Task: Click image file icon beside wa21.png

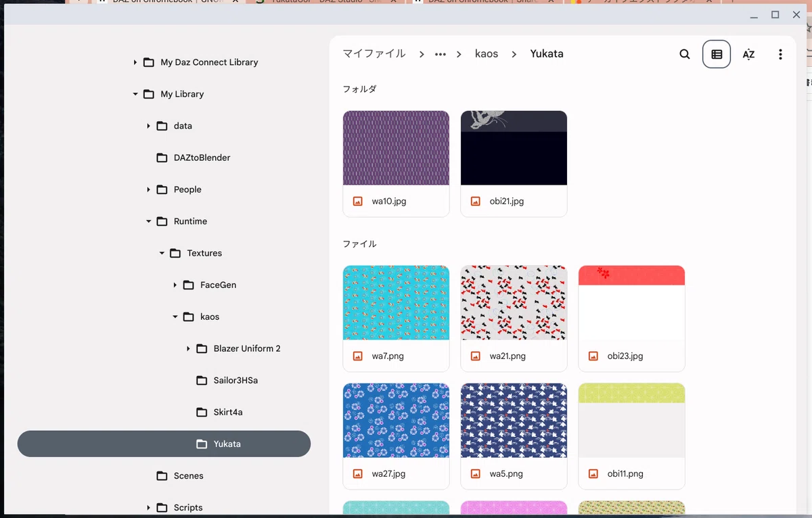Action: [476, 356]
